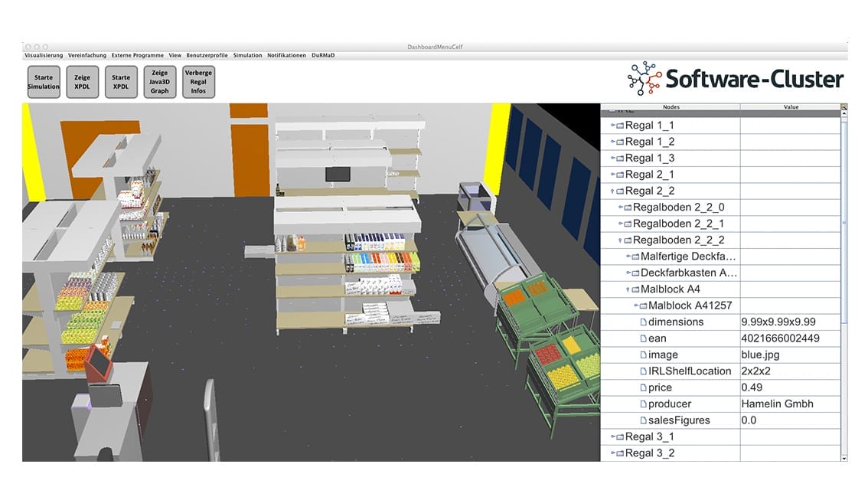Expand the Regal 3_1 node
868x487 pixels.
coord(612,437)
